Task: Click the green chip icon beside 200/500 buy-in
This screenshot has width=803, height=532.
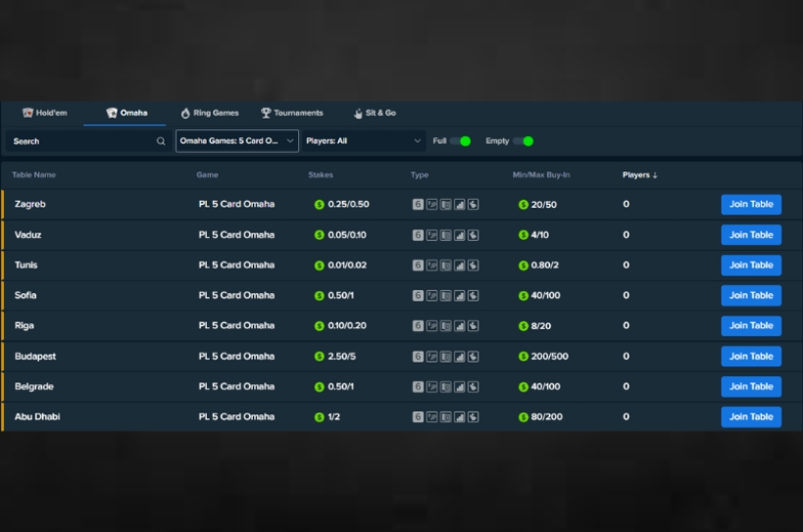Action: point(523,357)
